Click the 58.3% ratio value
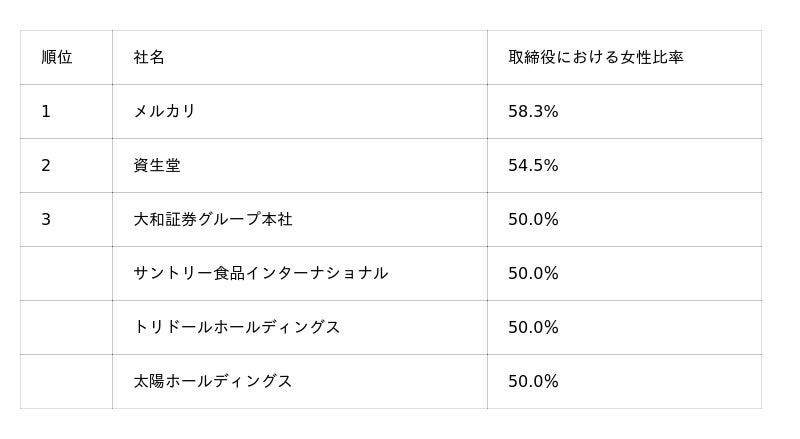Viewport: 800px width, 439px height. [533, 112]
